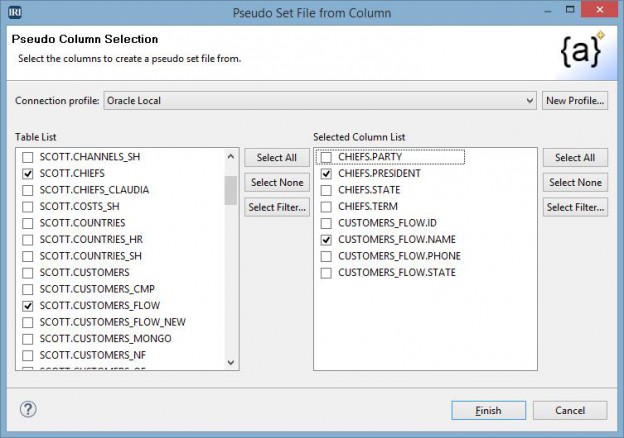Click the Cancel button

pos(570,410)
